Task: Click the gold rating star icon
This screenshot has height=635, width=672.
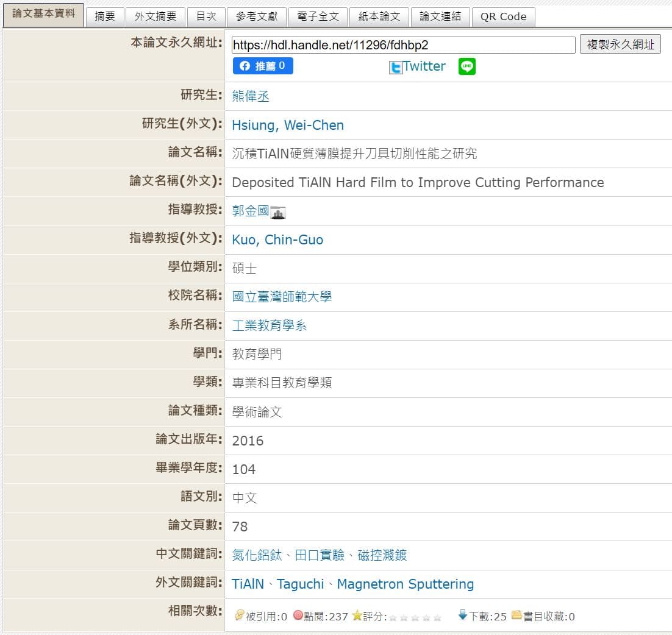Action: tap(357, 615)
